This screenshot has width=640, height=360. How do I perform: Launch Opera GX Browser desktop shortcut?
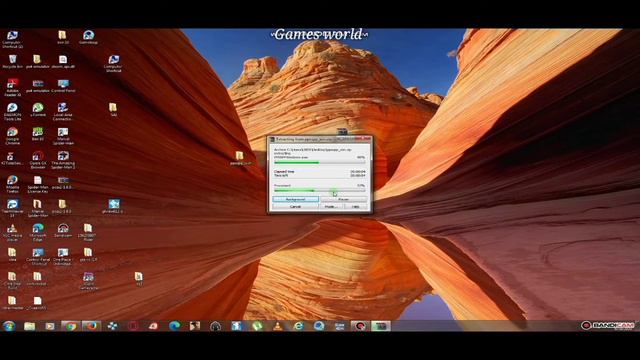[38, 160]
